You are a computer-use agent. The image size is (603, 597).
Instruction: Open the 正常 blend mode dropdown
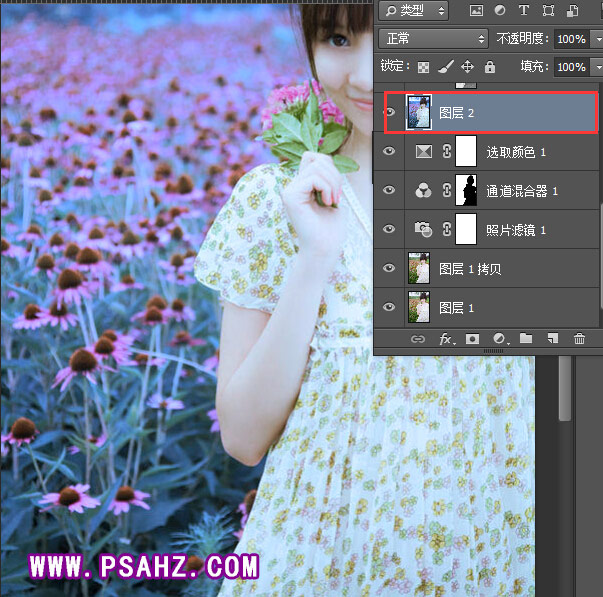[433, 39]
